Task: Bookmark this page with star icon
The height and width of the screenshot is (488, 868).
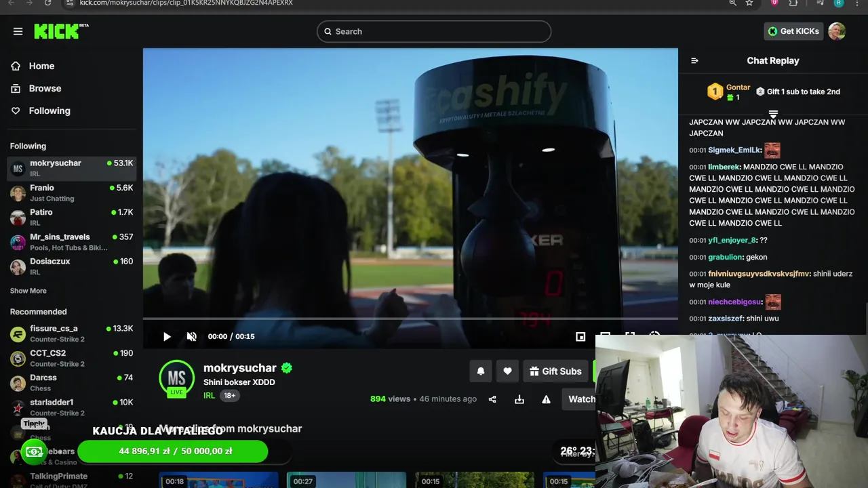Action: point(749,3)
